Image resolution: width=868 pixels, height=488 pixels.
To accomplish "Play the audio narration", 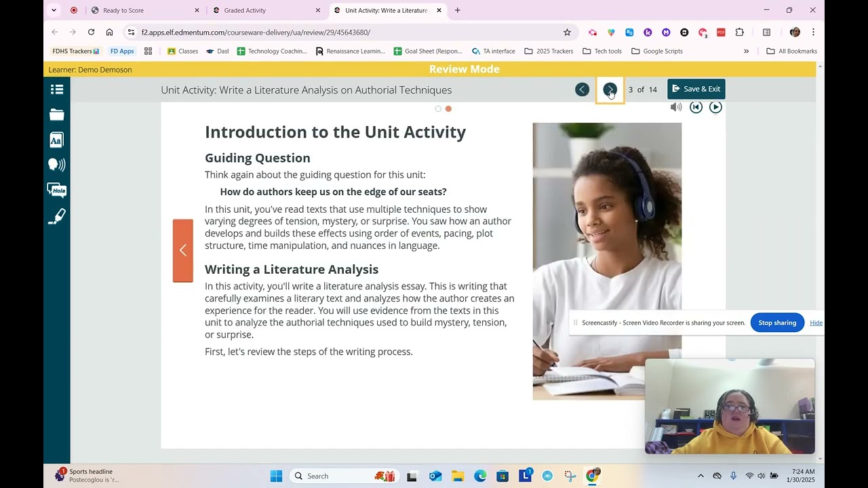I will click(715, 107).
